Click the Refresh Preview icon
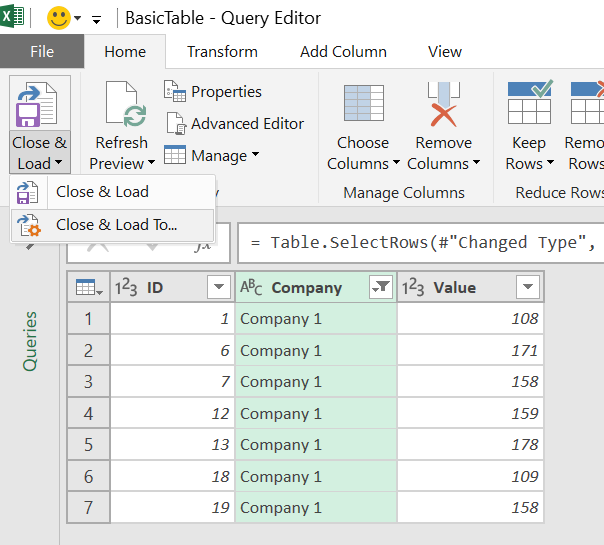This screenshot has width=604, height=545. pyautogui.click(x=126, y=104)
